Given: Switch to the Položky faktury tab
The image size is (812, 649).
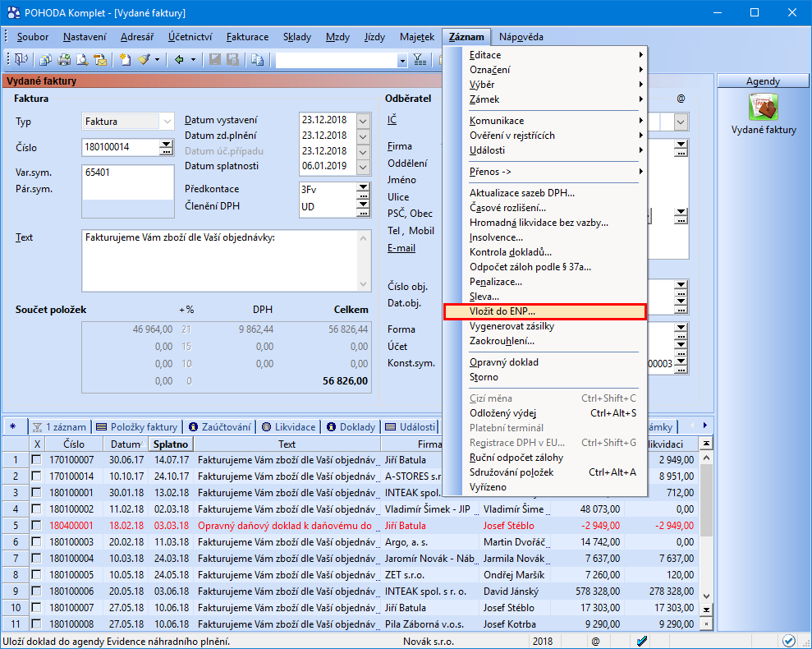Looking at the screenshot, I should (x=137, y=426).
